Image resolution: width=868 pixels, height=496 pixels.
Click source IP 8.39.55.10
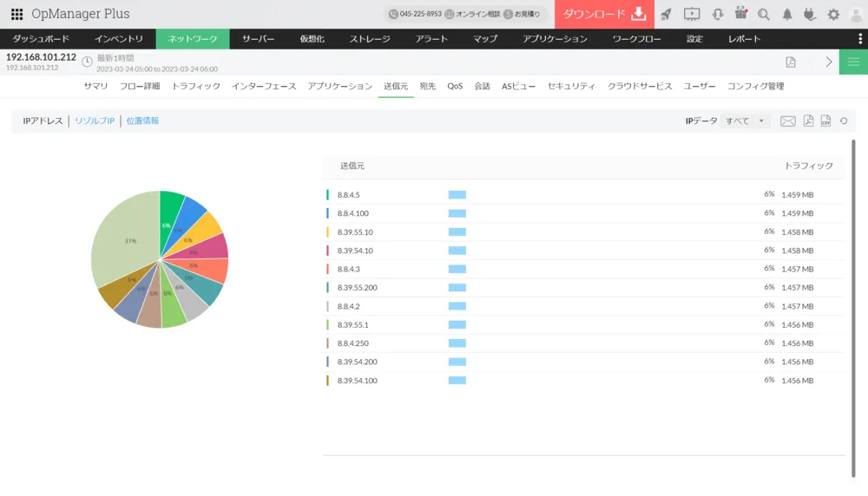(355, 232)
